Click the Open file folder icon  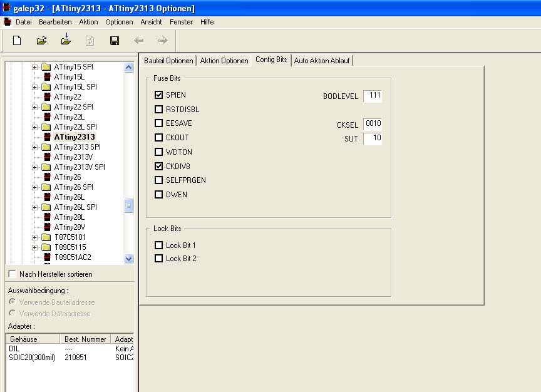[41, 41]
